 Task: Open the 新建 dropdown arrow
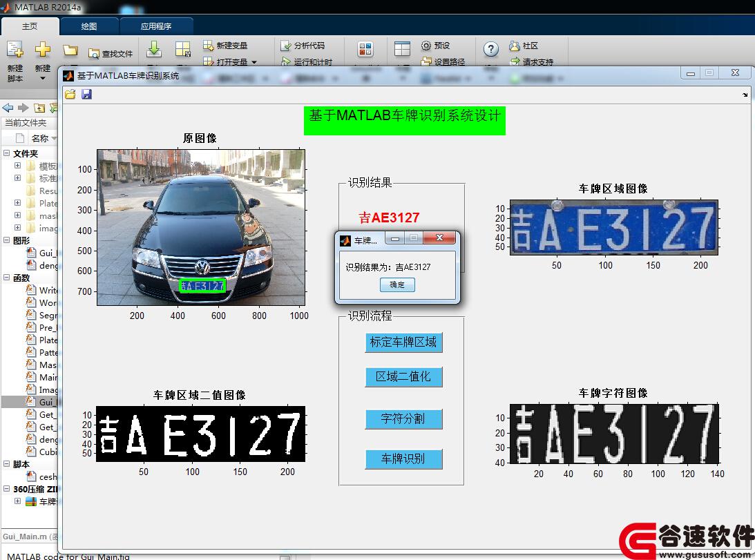pos(43,79)
